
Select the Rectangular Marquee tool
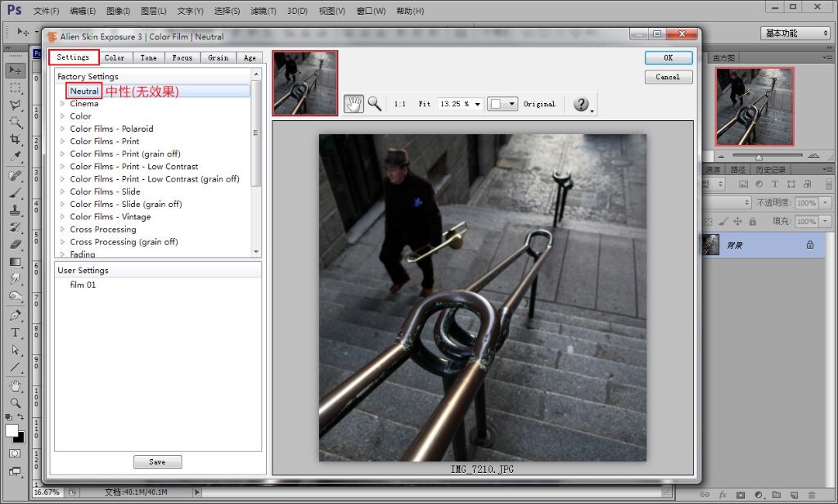click(15, 88)
